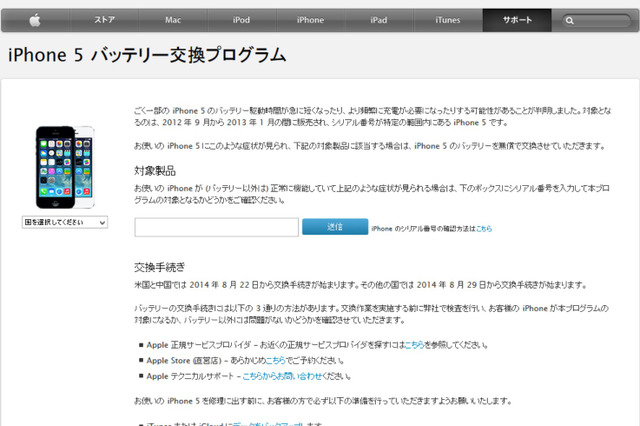Screen dimensions: 640x426
Task: Click the 対象製品 section heading
Action: coord(155,171)
